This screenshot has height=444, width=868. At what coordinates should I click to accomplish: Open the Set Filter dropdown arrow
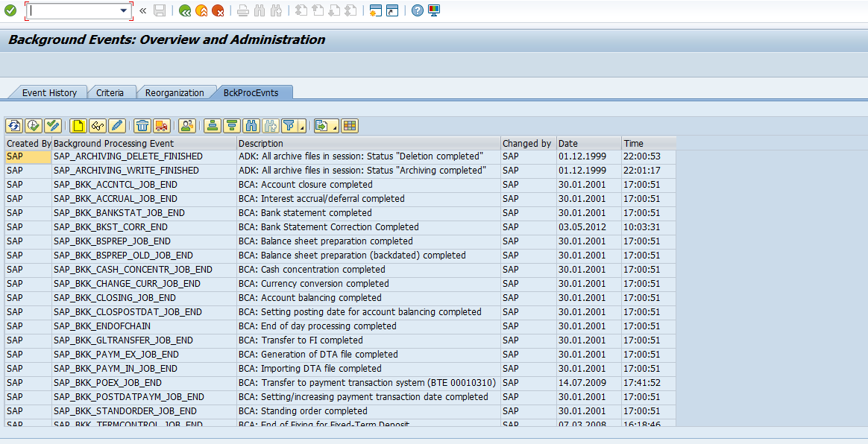click(302, 128)
